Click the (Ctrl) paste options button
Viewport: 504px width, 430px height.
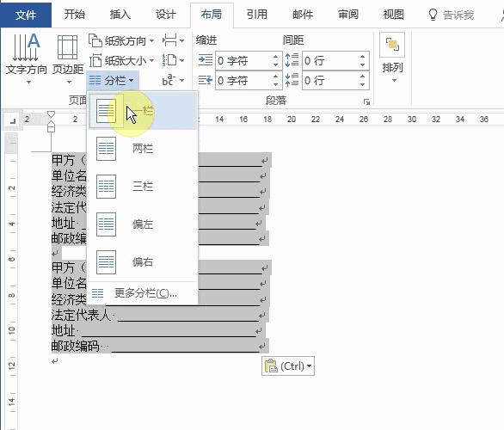tap(288, 366)
